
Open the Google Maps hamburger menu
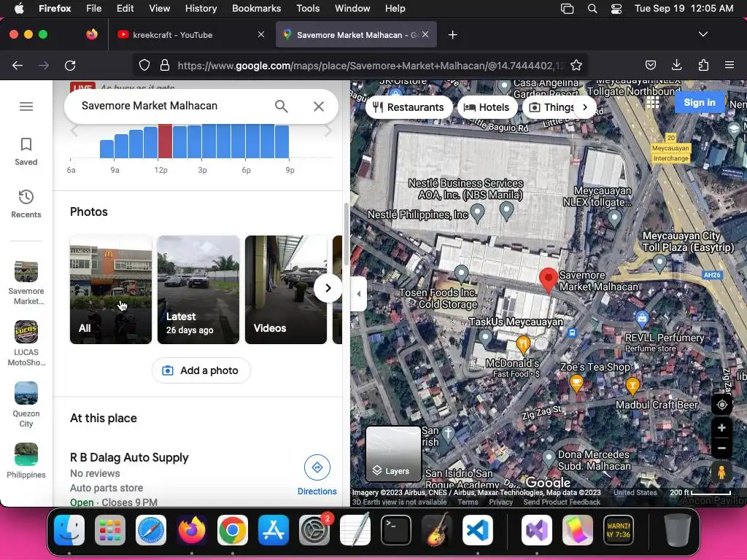click(x=26, y=106)
